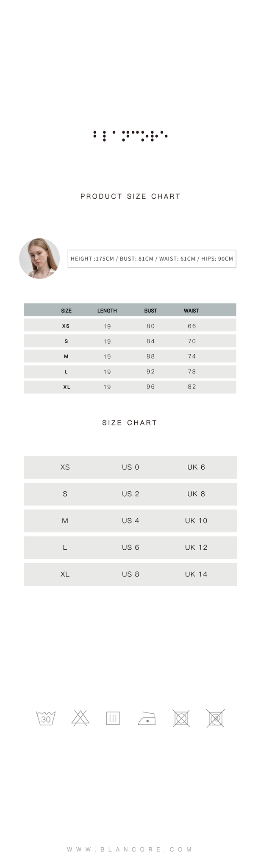
Task: Click the drip dry vertical lines icon
Action: [x=113, y=718]
